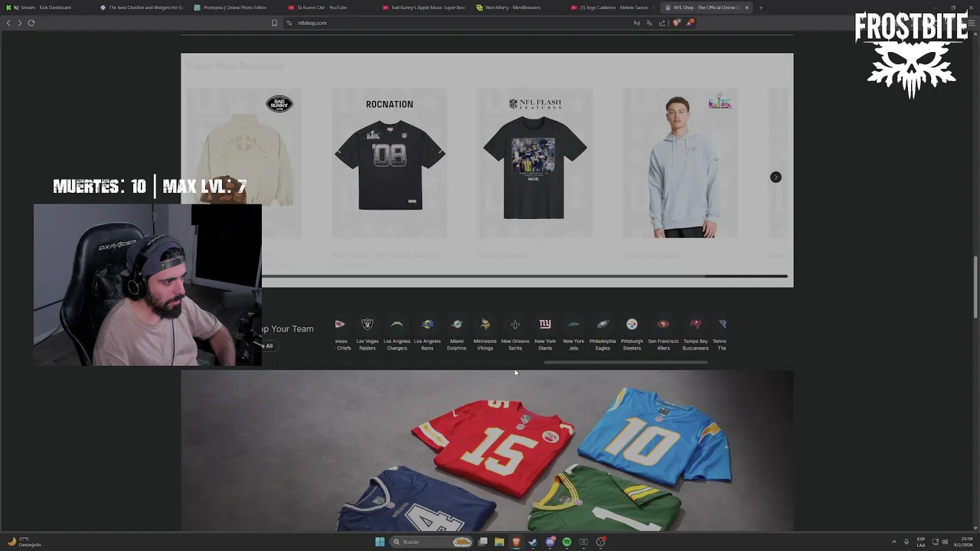Open the taskbar clock and date
This screenshot has width=980, height=551.
pyautogui.click(x=963, y=542)
